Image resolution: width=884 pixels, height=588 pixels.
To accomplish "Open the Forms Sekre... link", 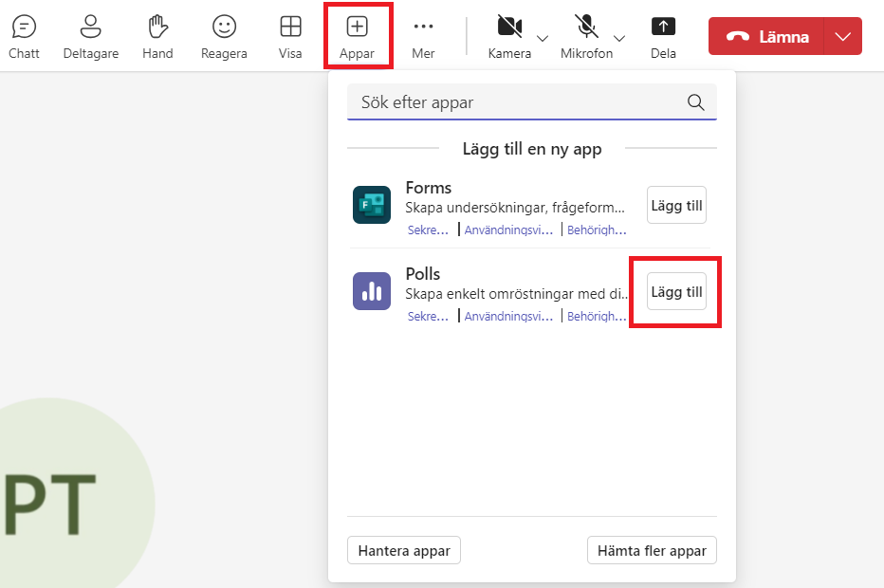I will click(x=429, y=230).
